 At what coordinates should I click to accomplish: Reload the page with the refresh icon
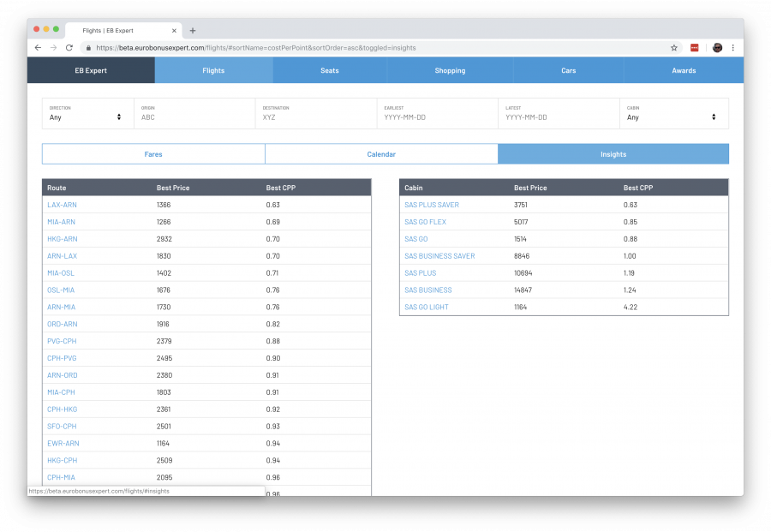[69, 48]
